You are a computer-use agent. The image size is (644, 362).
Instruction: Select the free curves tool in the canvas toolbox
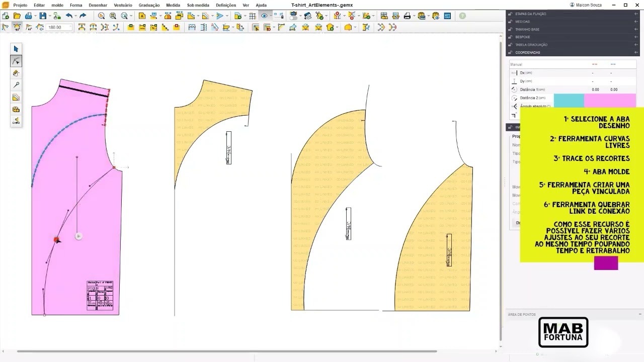16,61
